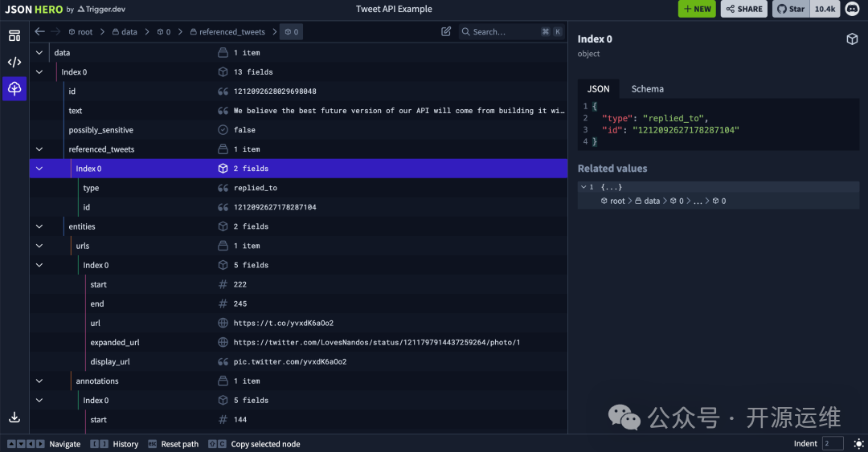The image size is (868, 452).
Task: Click the JSON HERO logo
Action: point(34,10)
